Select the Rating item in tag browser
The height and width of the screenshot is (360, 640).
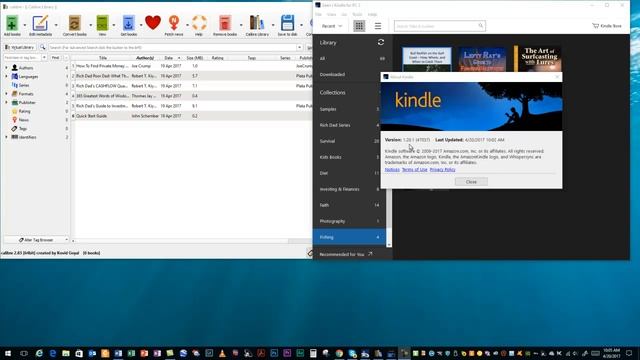click(24, 111)
